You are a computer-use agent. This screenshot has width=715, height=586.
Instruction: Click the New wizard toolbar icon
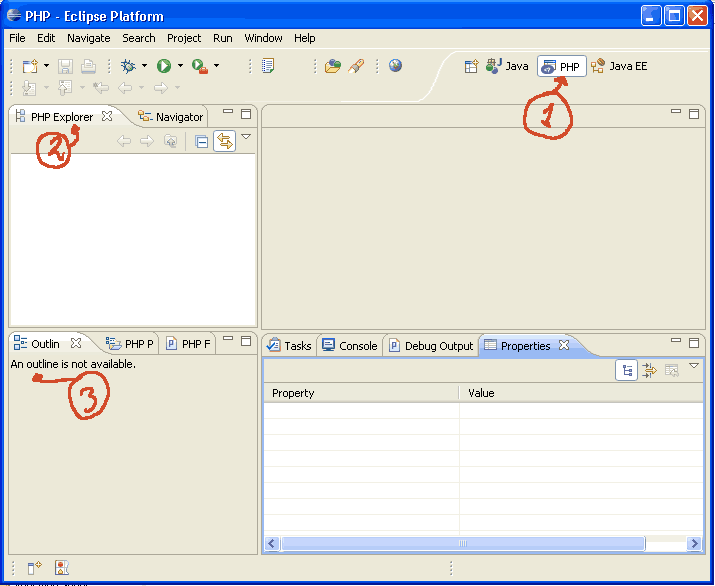30,66
